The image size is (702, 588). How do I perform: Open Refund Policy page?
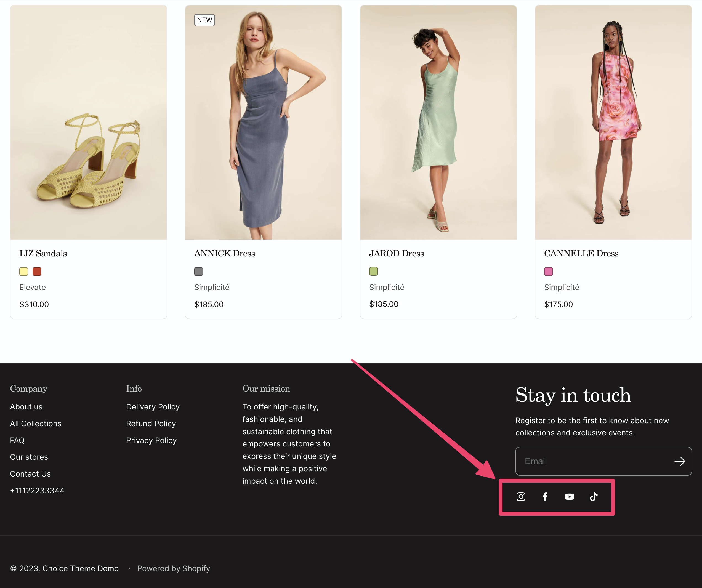click(x=151, y=424)
